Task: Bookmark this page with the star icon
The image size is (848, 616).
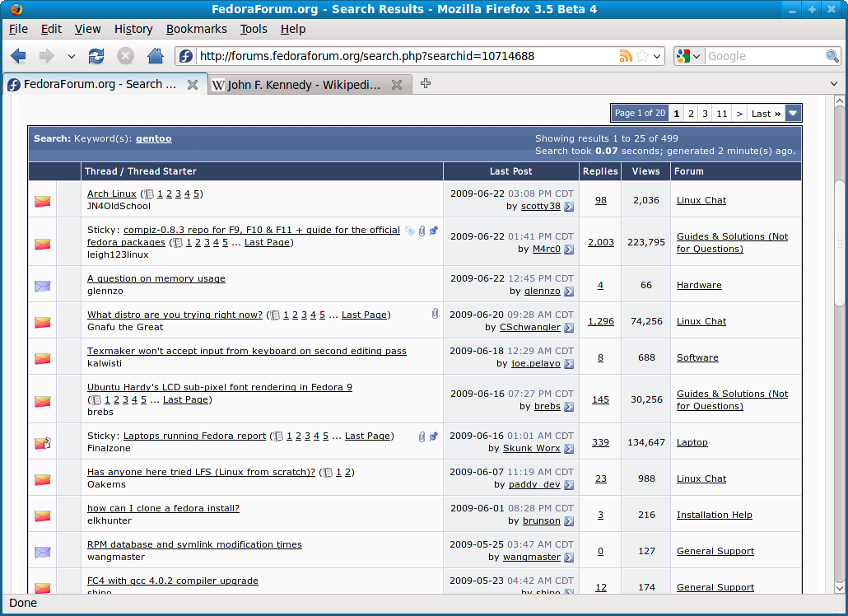Action: pyautogui.click(x=642, y=56)
